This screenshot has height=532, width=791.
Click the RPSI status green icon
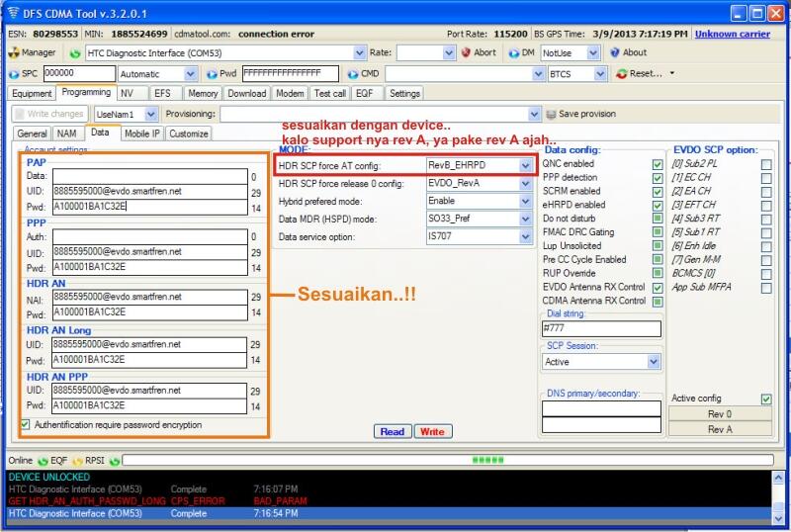pyautogui.click(x=115, y=461)
